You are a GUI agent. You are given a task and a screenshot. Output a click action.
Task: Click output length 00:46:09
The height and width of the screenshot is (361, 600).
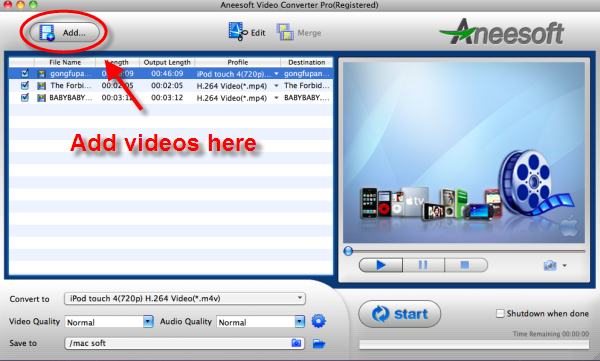167,74
